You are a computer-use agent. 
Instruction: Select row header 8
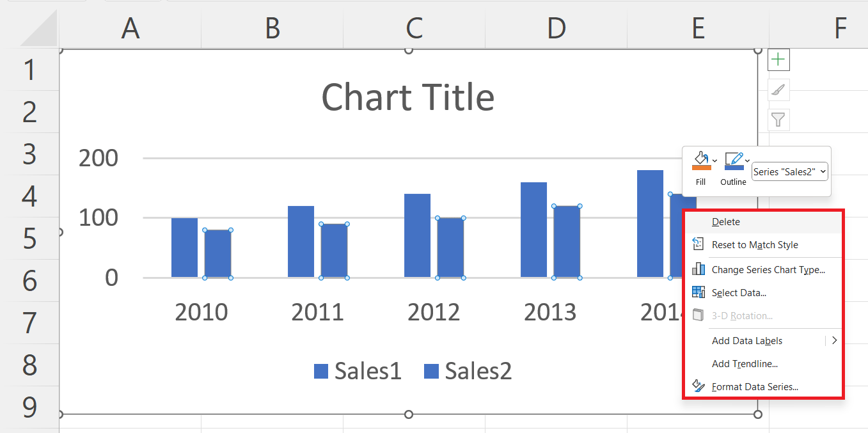(29, 364)
